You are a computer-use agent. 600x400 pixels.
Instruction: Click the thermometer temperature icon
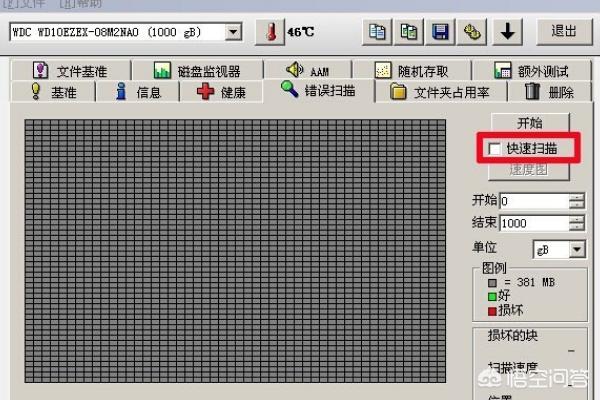270,31
